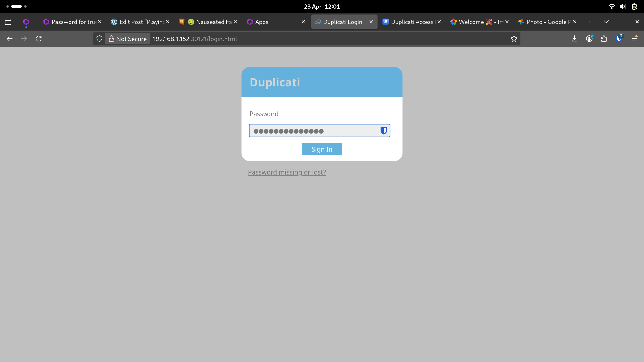644x362 pixels.
Task: Open the Firefox account profile icon
Action: coord(589,39)
